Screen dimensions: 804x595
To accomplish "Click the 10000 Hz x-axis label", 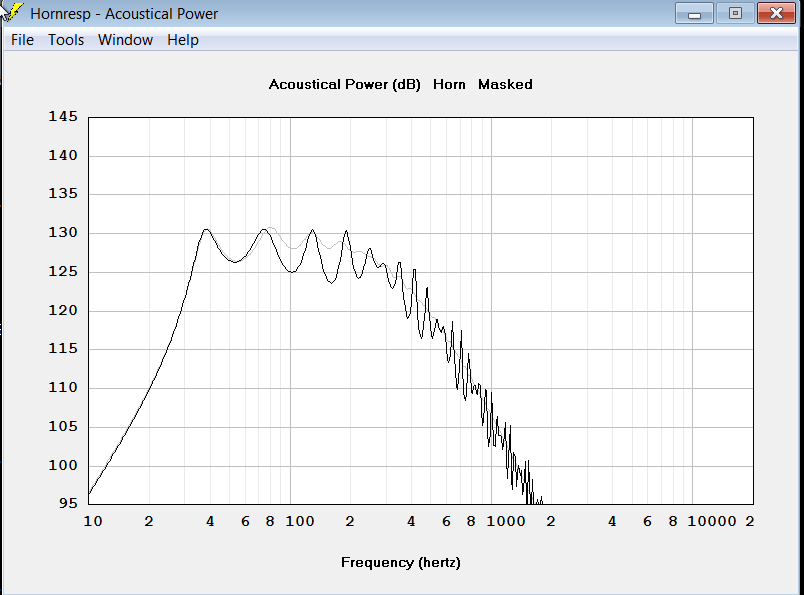I will click(712, 521).
